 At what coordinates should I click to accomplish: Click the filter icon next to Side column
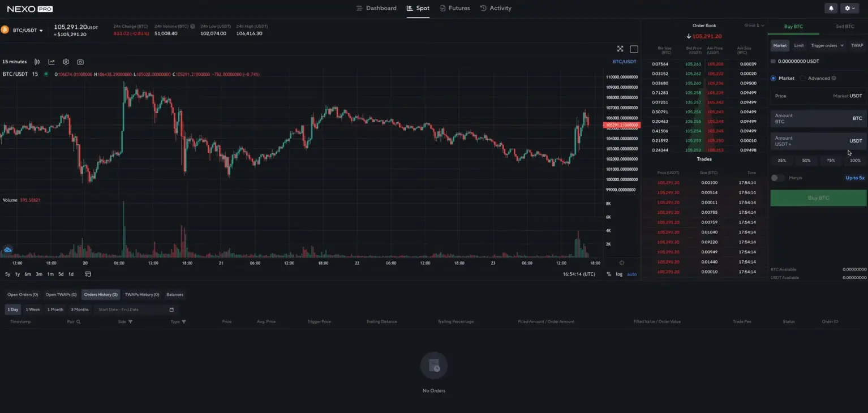[x=130, y=321]
